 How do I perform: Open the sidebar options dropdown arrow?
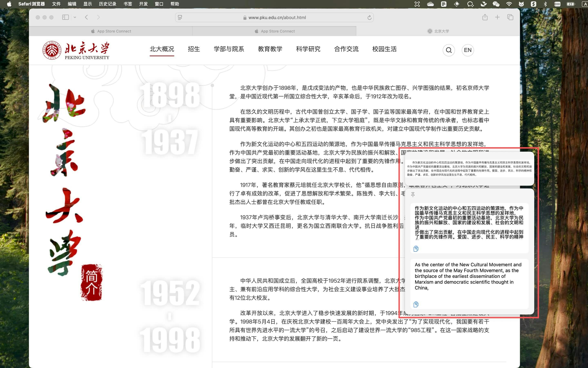(75, 17)
